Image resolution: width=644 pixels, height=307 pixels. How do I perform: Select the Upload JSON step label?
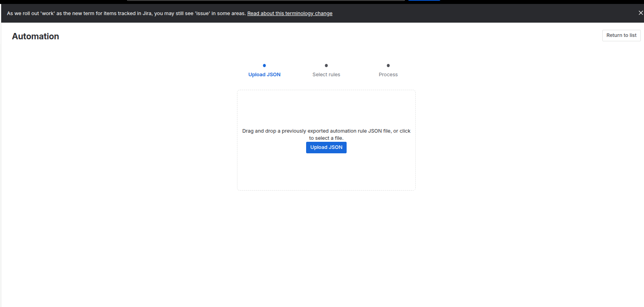[264, 75]
